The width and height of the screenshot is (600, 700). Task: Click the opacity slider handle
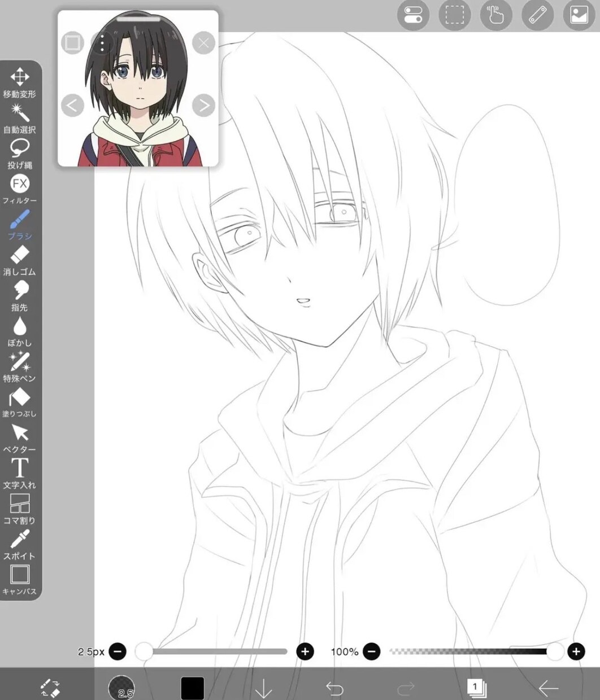pos(555,651)
